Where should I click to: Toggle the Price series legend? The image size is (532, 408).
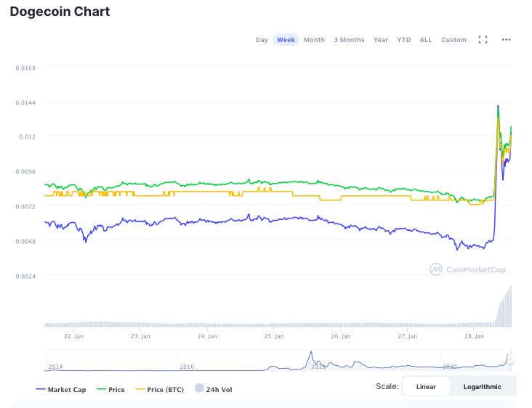[x=110, y=389]
